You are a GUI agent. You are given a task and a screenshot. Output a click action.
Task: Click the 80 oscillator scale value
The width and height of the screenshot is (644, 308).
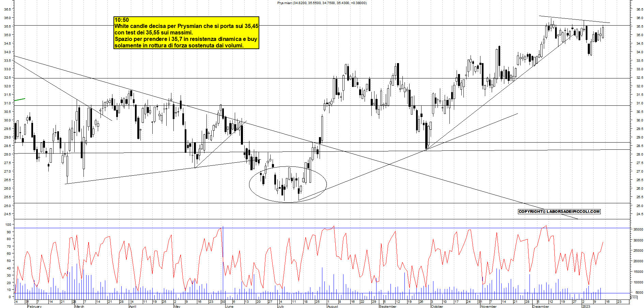point(9,239)
